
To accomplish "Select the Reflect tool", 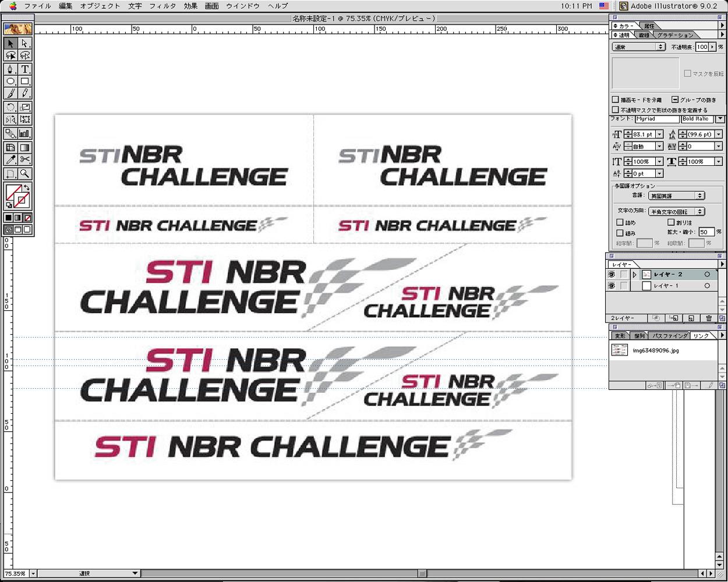I will (x=10, y=119).
